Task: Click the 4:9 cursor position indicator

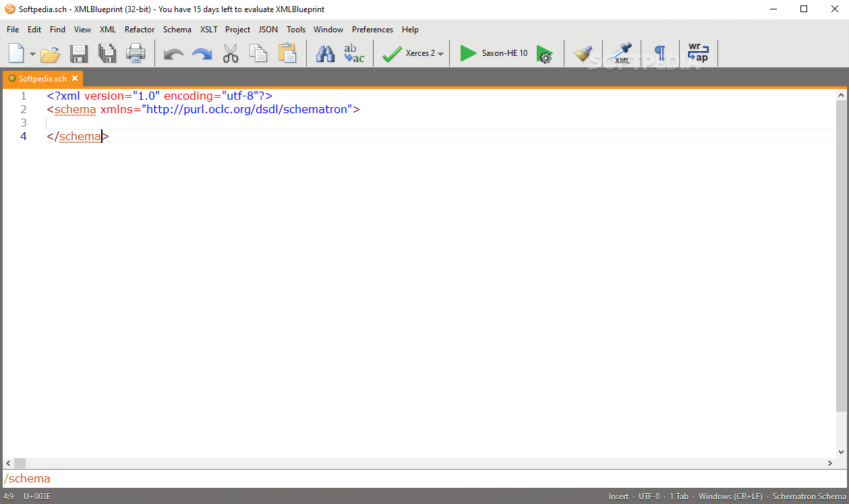Action: 8,497
